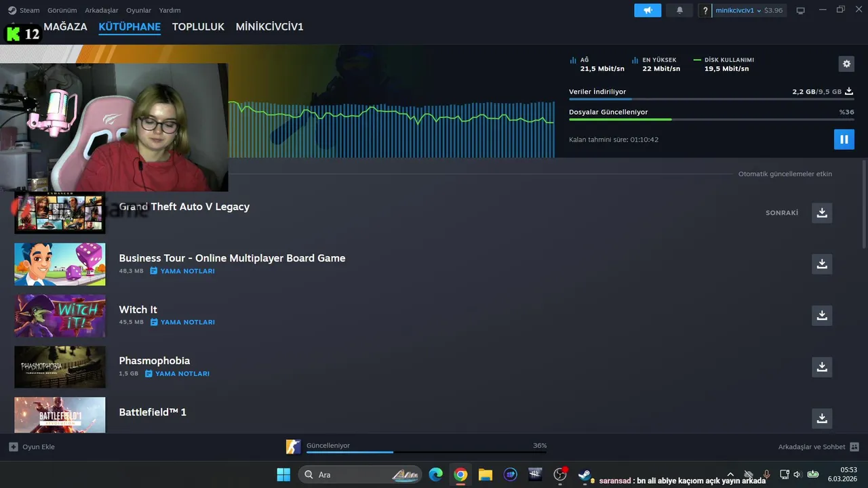Open Steam from the taskbar
Viewport: 868px width, 488px height.
(585, 474)
